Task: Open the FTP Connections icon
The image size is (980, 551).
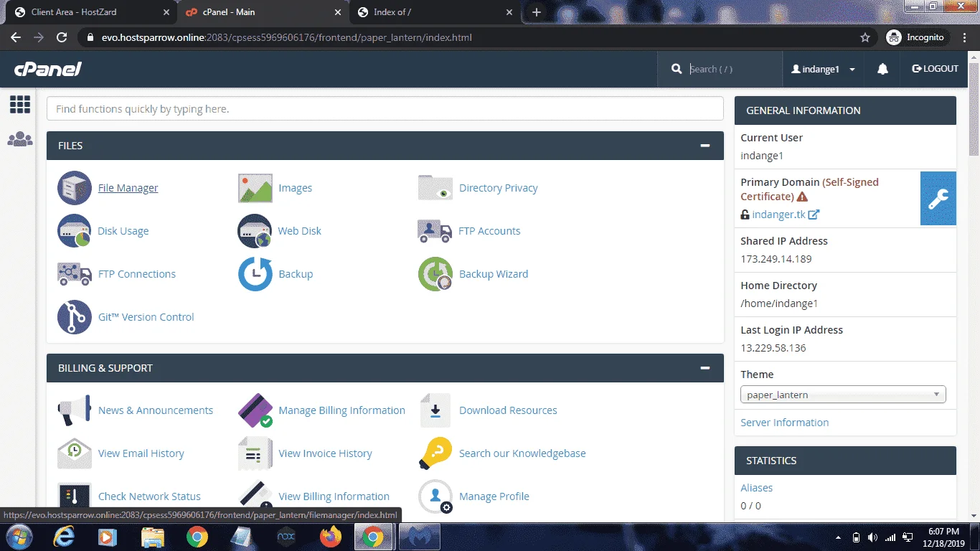Action: [x=75, y=274]
